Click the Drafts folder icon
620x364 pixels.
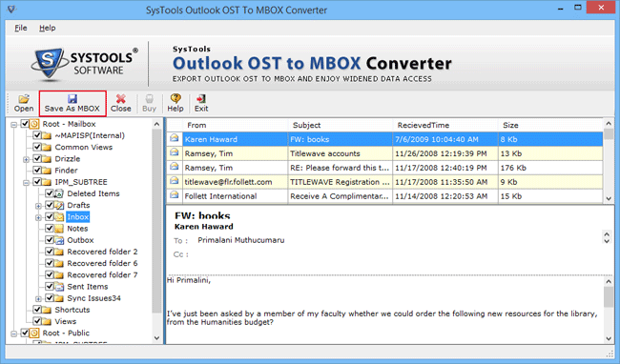(x=59, y=205)
